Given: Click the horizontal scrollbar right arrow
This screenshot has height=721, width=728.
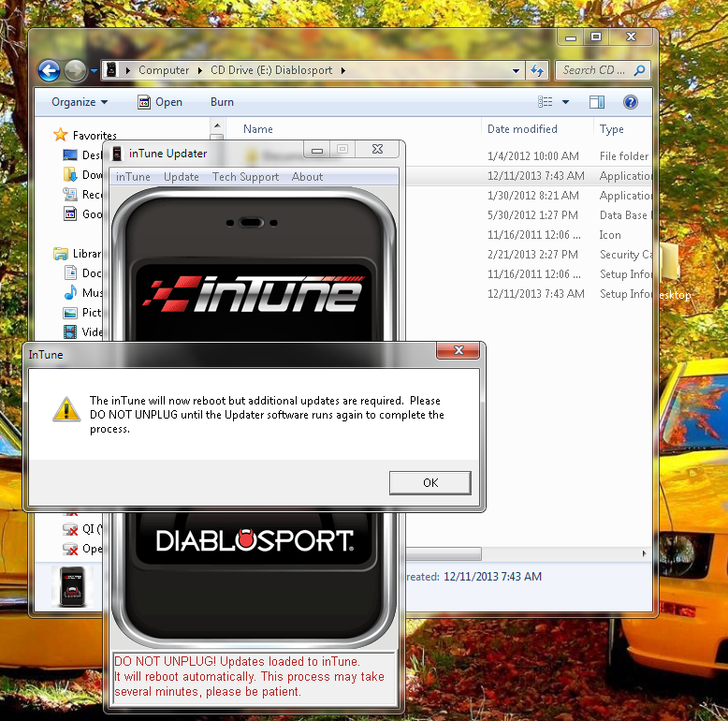Looking at the screenshot, I should click(644, 553).
